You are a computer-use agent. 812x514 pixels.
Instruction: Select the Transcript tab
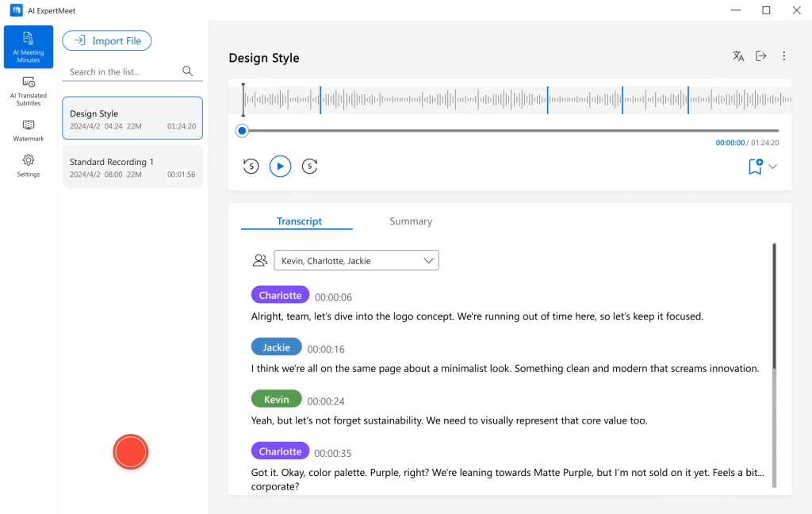click(299, 221)
